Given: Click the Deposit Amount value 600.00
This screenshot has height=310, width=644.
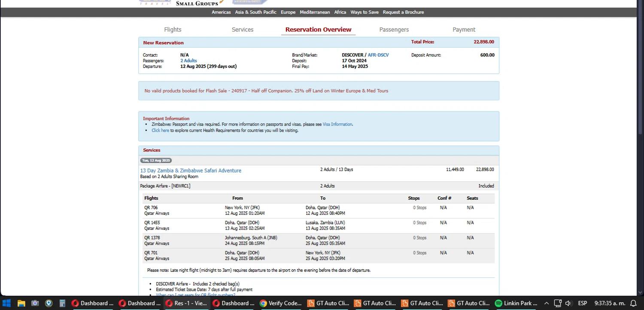Looking at the screenshot, I should click(x=487, y=55).
